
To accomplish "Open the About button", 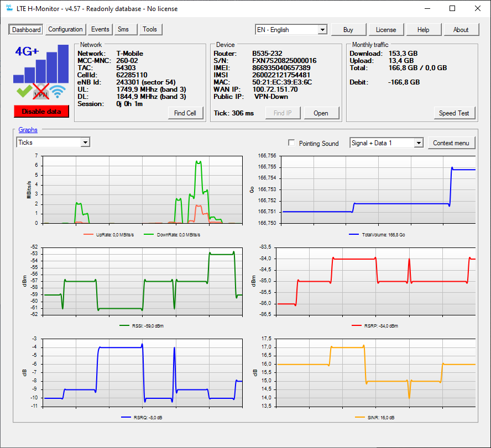I will [461, 30].
